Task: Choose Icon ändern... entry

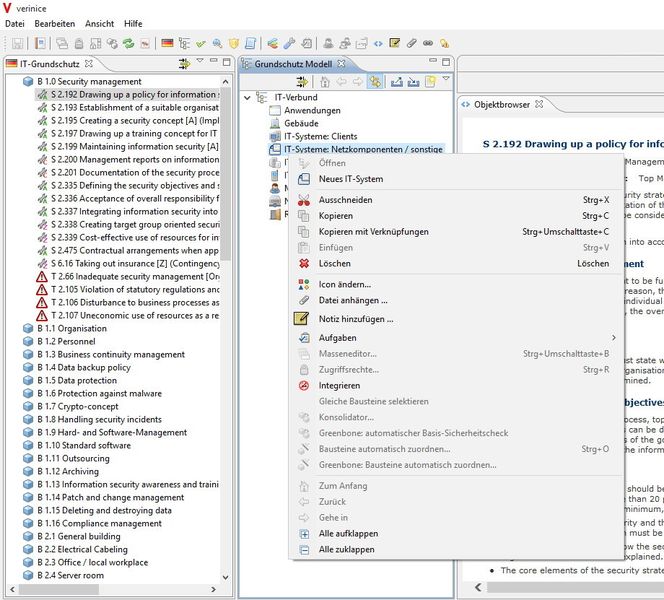Action: (x=455, y=284)
